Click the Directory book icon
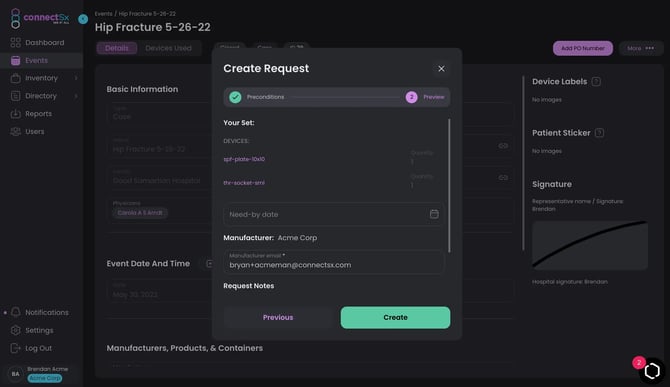 (15, 96)
